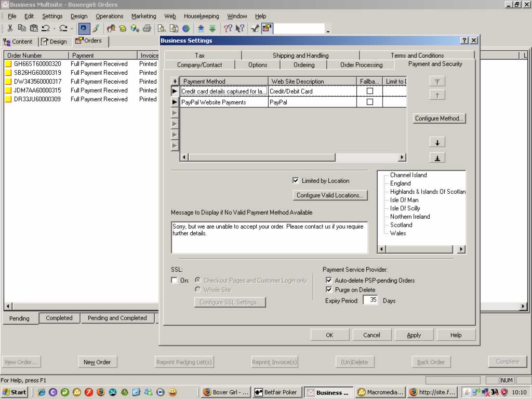Open the Housekeeping menu
Viewport: 532px width, 399px height.
click(x=201, y=16)
